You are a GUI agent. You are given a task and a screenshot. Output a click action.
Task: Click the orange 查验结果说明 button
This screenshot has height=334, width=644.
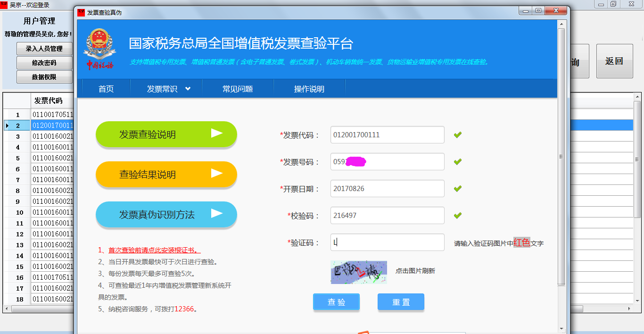pos(166,175)
